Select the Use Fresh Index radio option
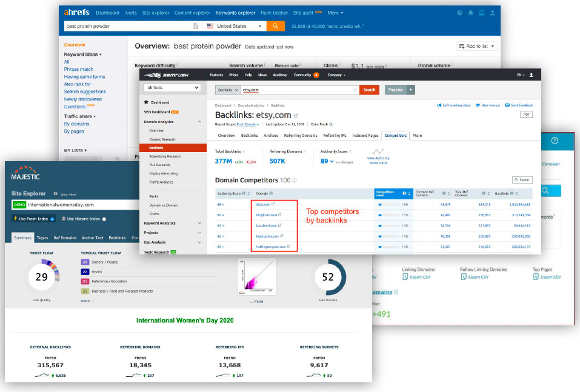This screenshot has height=392, width=580. 52,219
